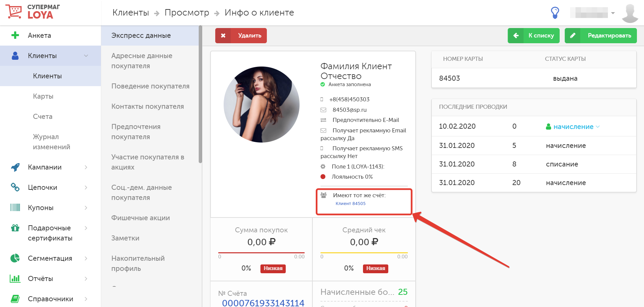Click the green plus icon beside Анкета
The image size is (644, 307).
tap(15, 35)
